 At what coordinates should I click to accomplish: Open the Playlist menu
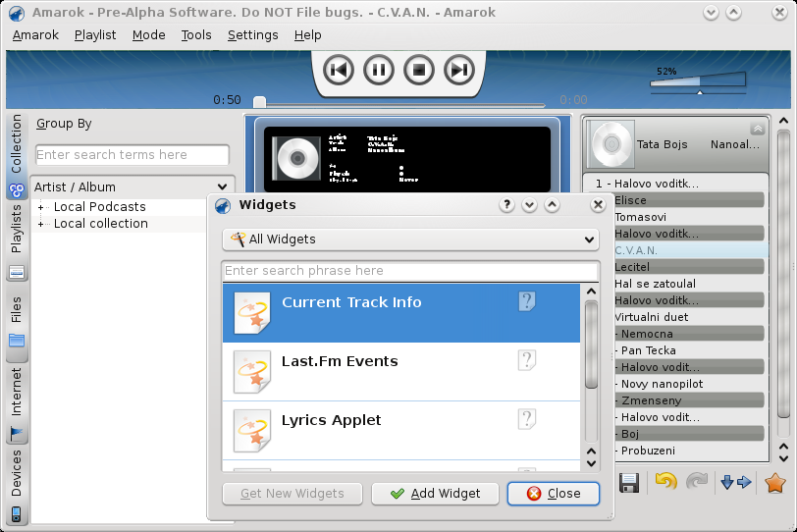coord(95,35)
